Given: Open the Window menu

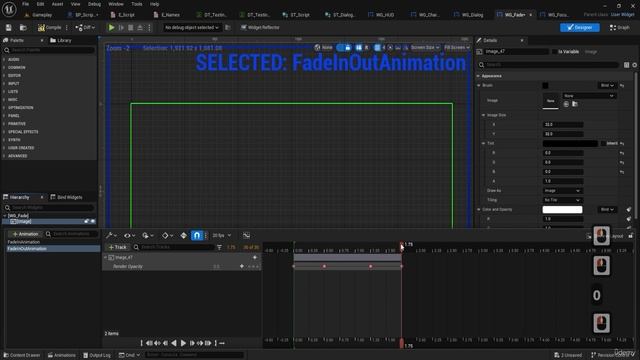Looking at the screenshot, I should pyautogui.click(x=116, y=4).
